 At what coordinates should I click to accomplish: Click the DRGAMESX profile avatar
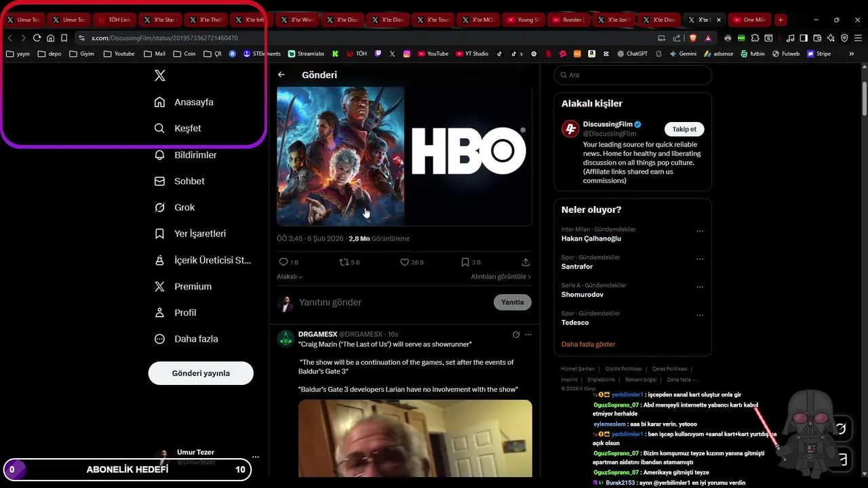[x=285, y=339]
